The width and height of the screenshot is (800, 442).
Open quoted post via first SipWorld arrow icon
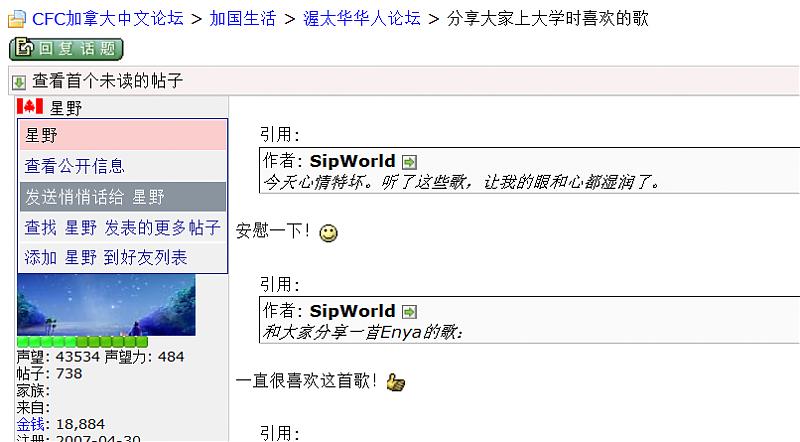coord(409,162)
